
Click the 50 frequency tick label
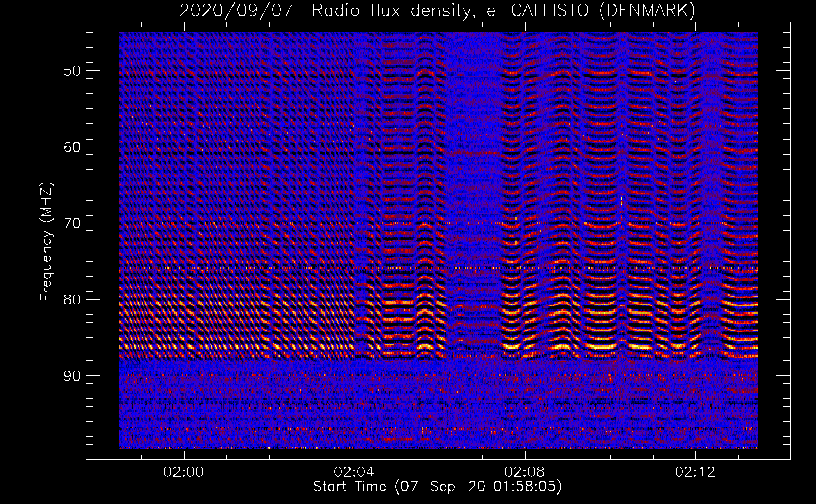pos(72,71)
